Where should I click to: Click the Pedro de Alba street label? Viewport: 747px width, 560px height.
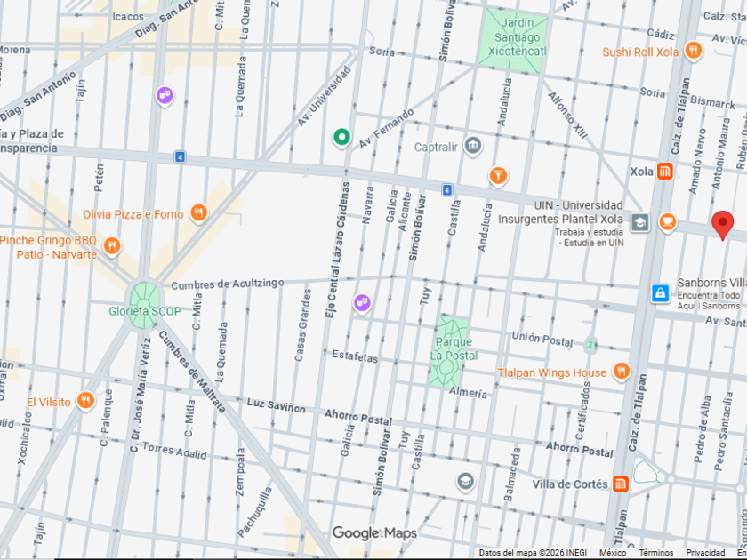[x=703, y=429]
